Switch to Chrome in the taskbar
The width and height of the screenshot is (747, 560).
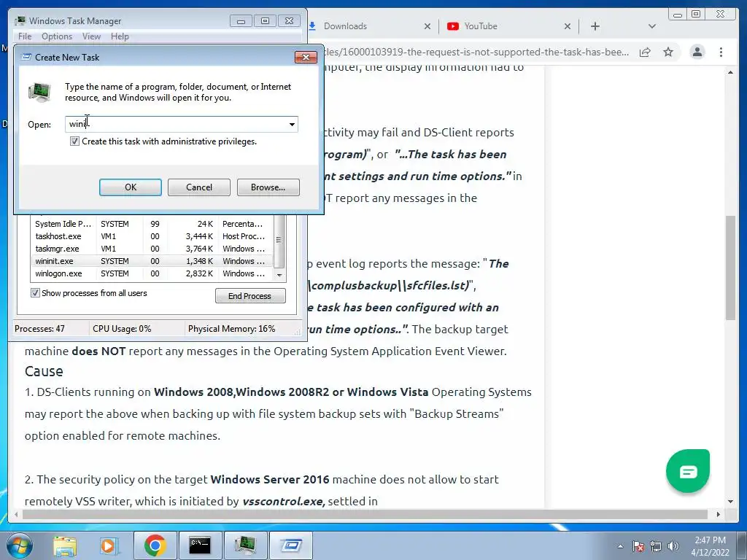(155, 545)
